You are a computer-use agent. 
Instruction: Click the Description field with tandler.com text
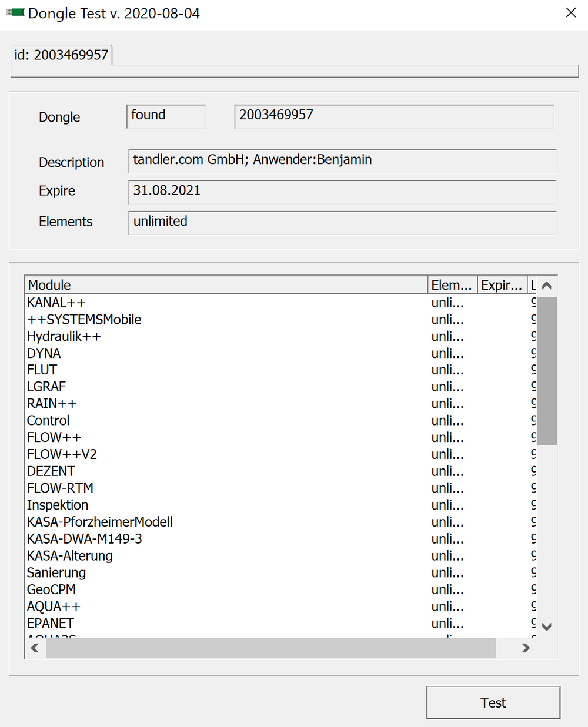coord(342,161)
